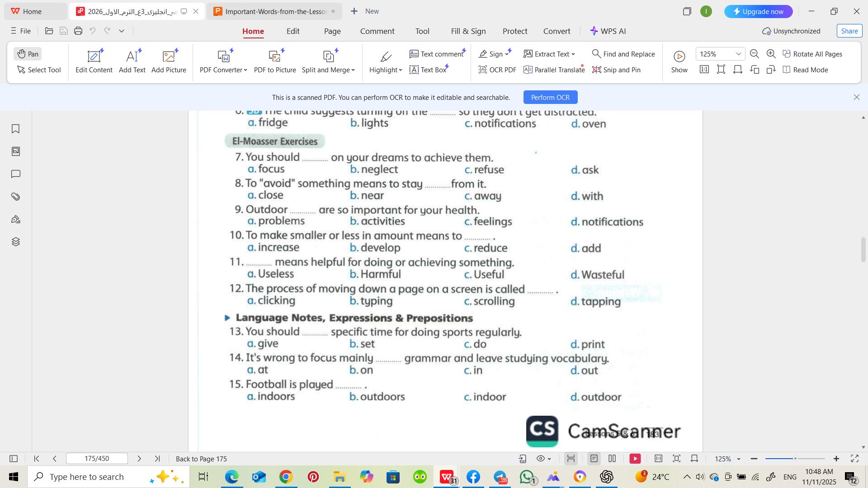Open the bookmarks panel in sidebar
Viewport: 868px width, 488px height.
tap(15, 129)
